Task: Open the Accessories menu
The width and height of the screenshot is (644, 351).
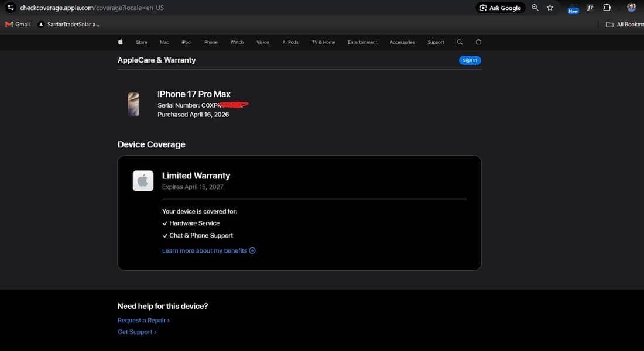Action: click(403, 42)
